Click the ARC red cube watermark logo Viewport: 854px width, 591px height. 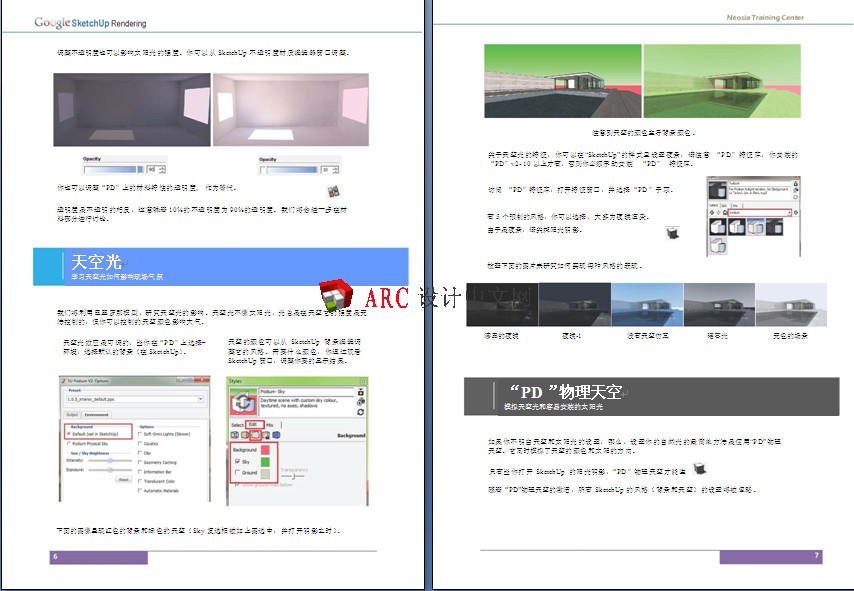[336, 295]
